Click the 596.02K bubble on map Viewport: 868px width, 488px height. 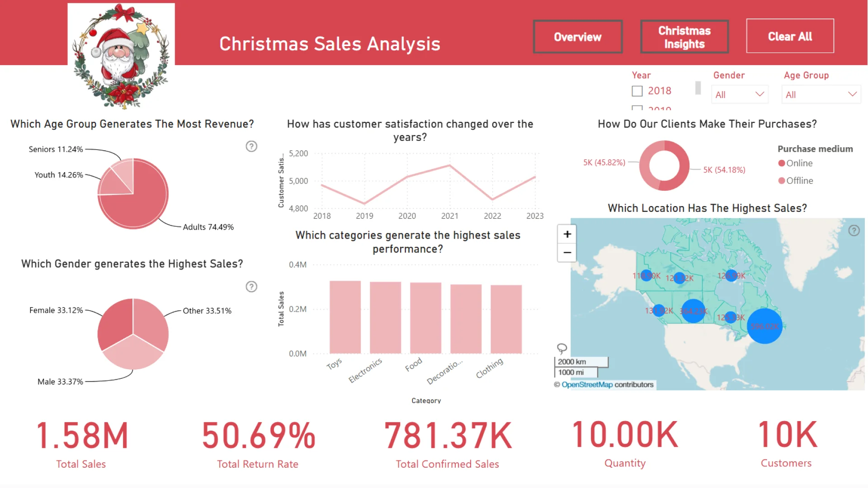(764, 326)
